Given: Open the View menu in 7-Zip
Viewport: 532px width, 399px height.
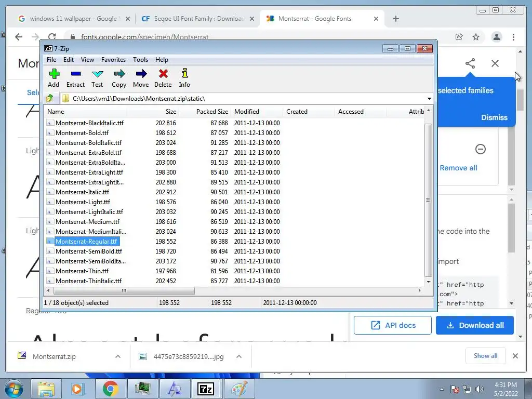Looking at the screenshot, I should click(87, 60).
